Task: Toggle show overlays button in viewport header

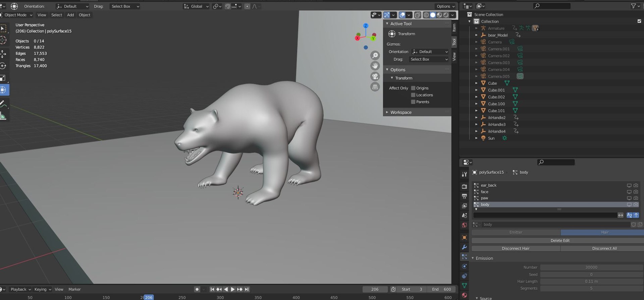Action: (x=402, y=15)
